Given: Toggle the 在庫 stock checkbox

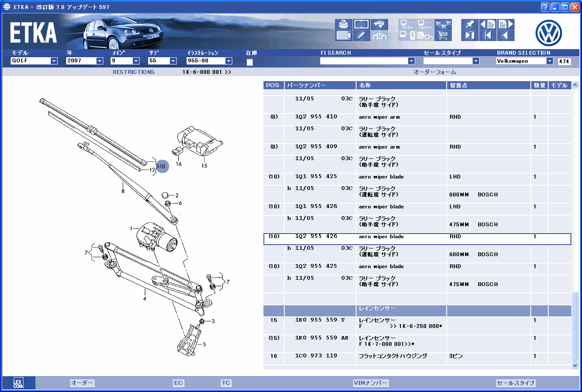Looking at the screenshot, I should click(250, 62).
